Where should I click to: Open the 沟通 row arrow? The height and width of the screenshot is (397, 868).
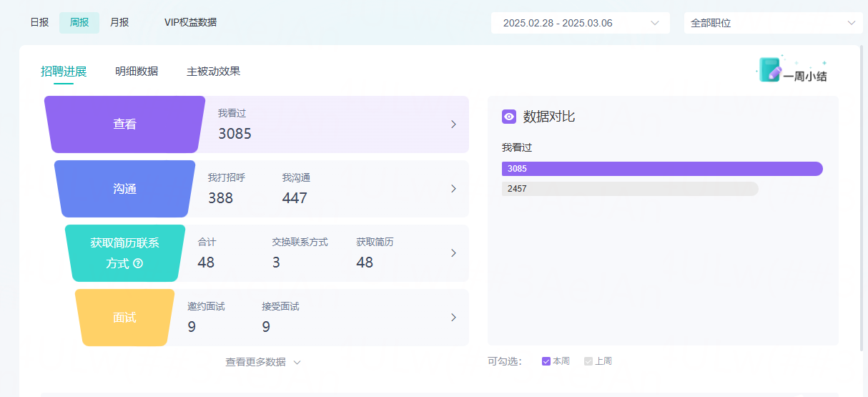[x=453, y=189]
